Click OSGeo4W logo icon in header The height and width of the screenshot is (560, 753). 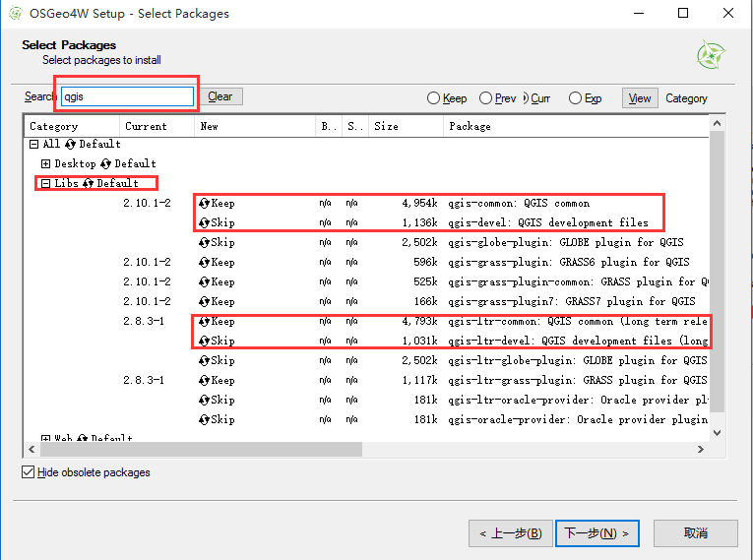712,54
